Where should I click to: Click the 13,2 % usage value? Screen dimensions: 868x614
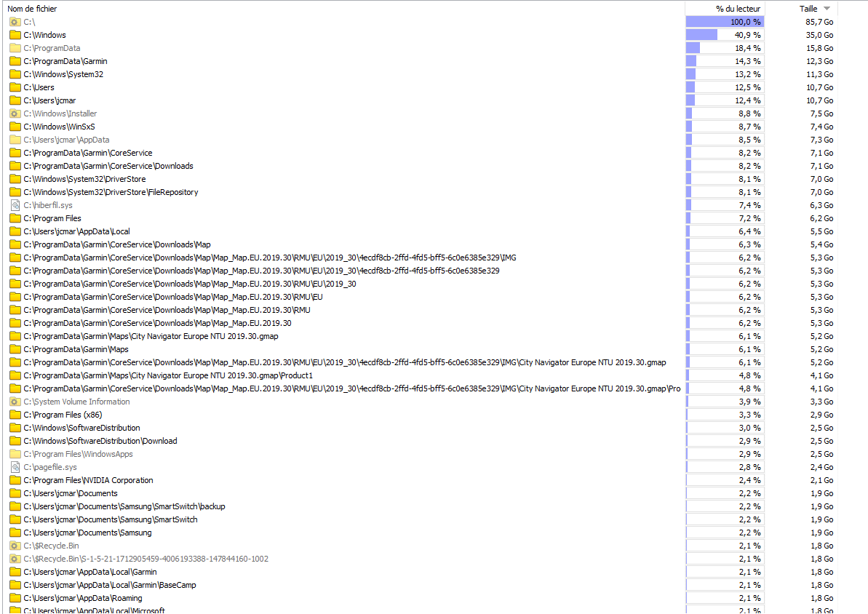747,74
